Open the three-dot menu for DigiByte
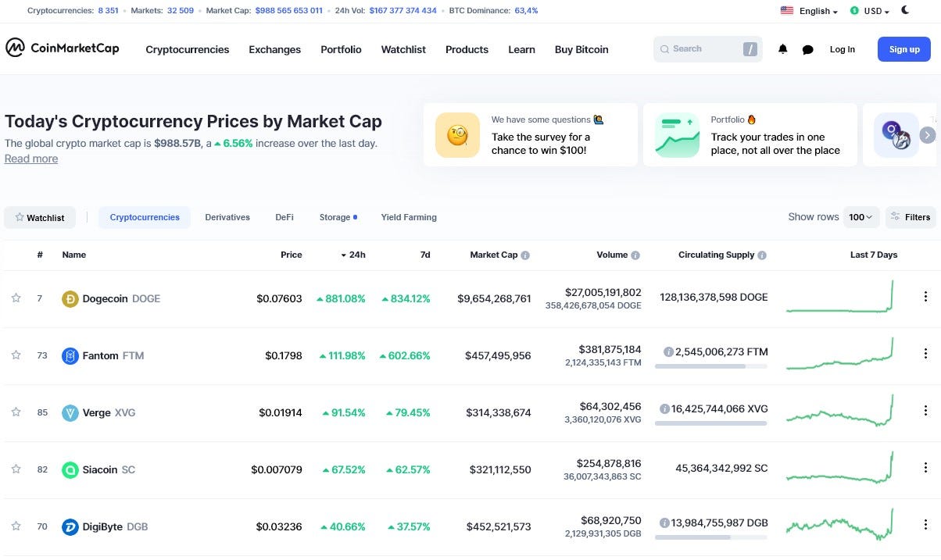Image resolution: width=941 pixels, height=560 pixels. tap(925, 525)
